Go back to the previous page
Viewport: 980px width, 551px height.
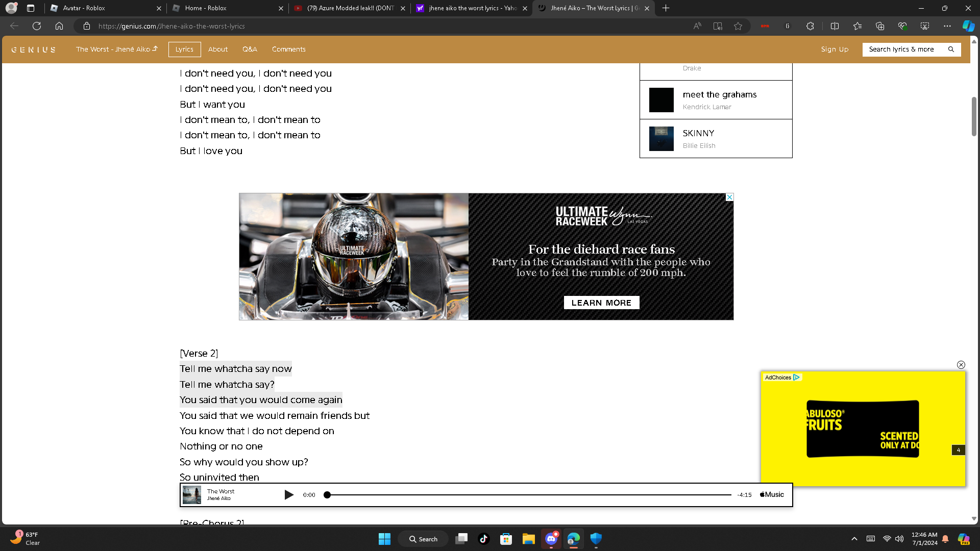pos(14,26)
